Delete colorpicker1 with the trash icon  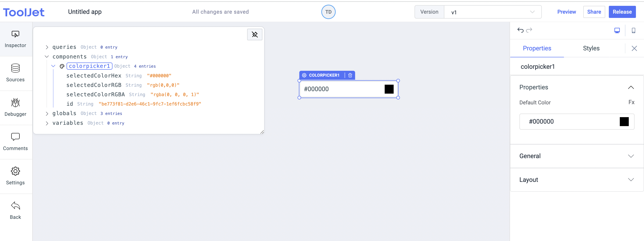tap(350, 75)
